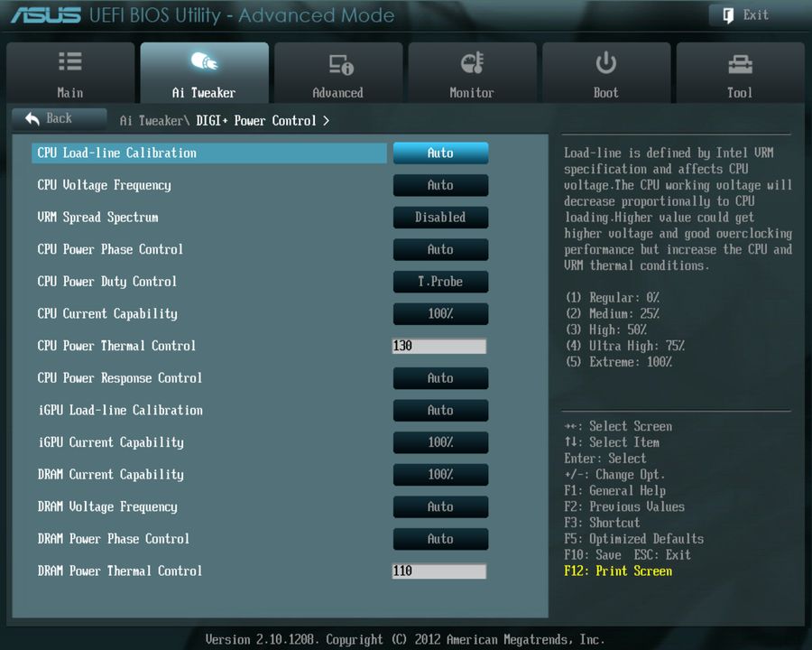Open DRAM Voltage Frequency Auto dropdown

point(440,506)
